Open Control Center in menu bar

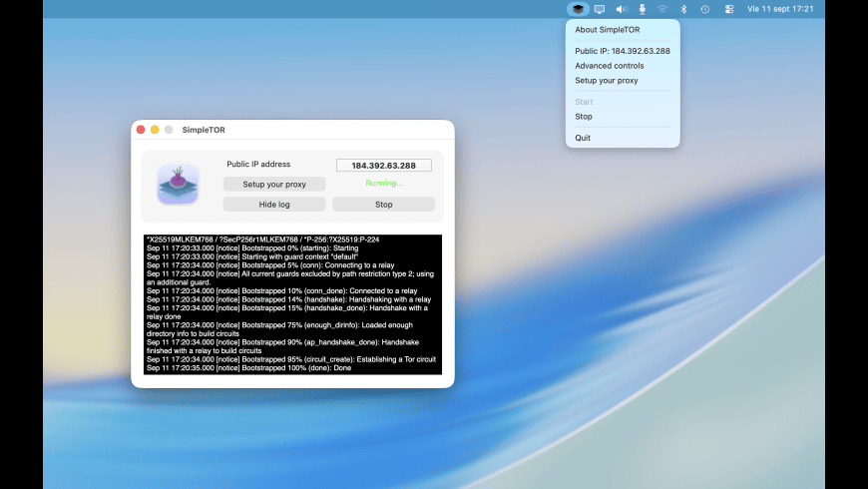click(729, 9)
